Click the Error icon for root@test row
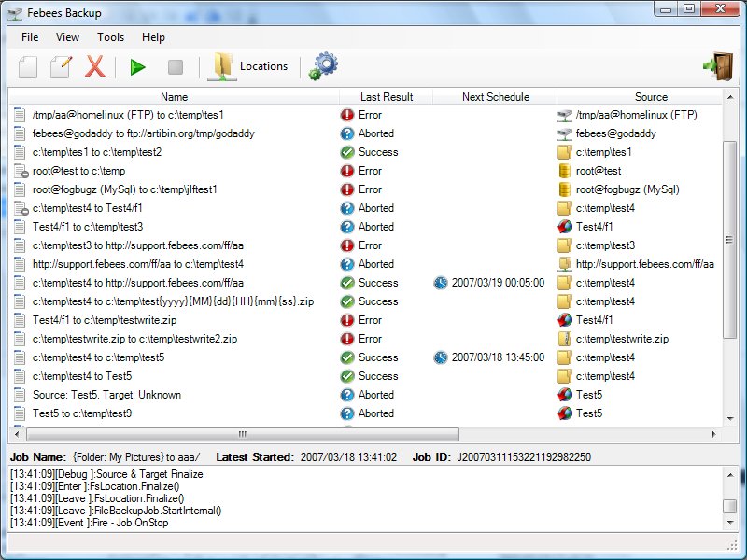The width and height of the screenshot is (747, 560). pyautogui.click(x=347, y=171)
